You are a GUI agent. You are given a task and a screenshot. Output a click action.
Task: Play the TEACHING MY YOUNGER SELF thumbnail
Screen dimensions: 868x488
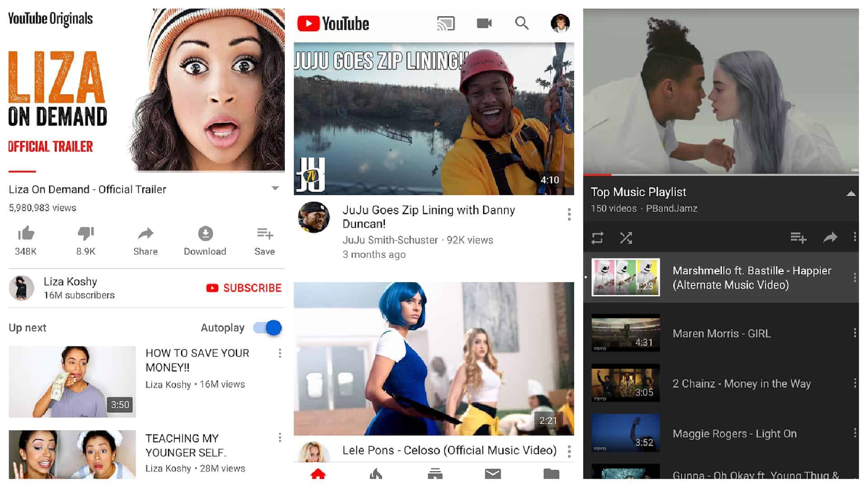(72, 455)
